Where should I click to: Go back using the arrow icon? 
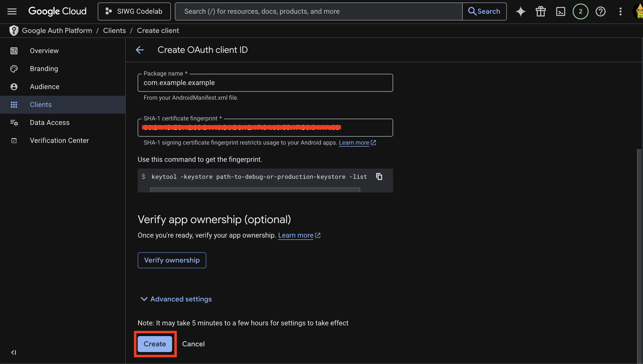pyautogui.click(x=140, y=50)
